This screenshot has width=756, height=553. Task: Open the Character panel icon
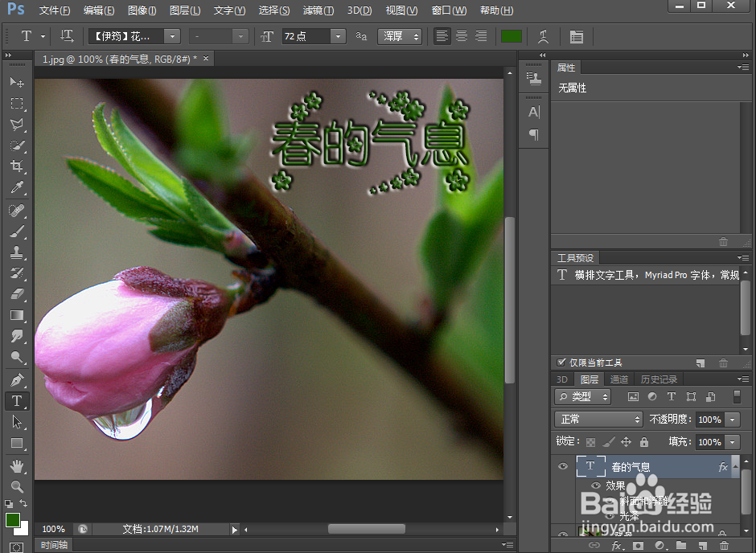(x=534, y=113)
